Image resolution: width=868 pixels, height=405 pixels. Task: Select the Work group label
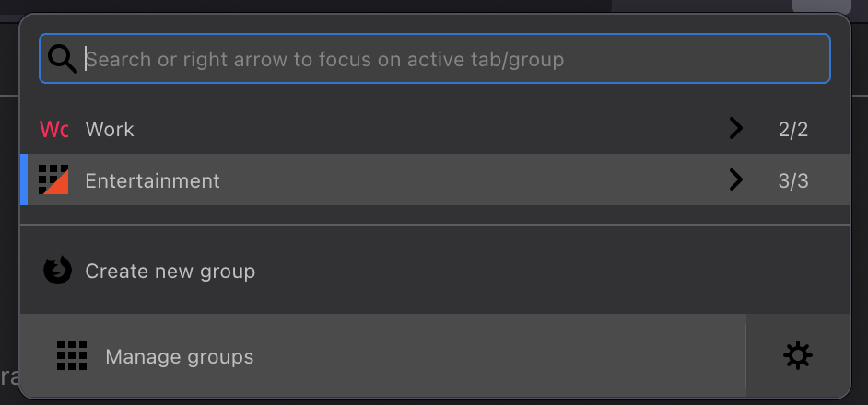click(x=110, y=129)
